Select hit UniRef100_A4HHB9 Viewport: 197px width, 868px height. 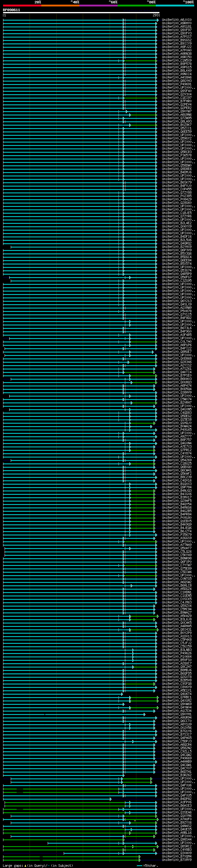(176, 761)
